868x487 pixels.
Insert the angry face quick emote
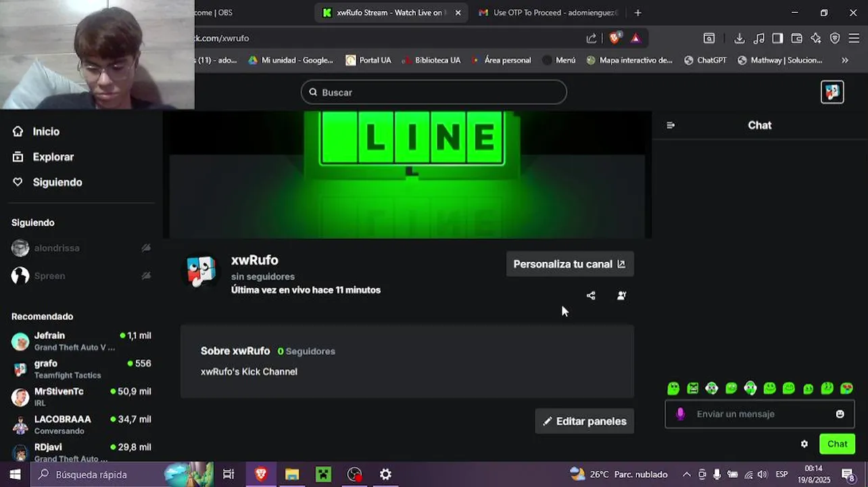pos(692,388)
